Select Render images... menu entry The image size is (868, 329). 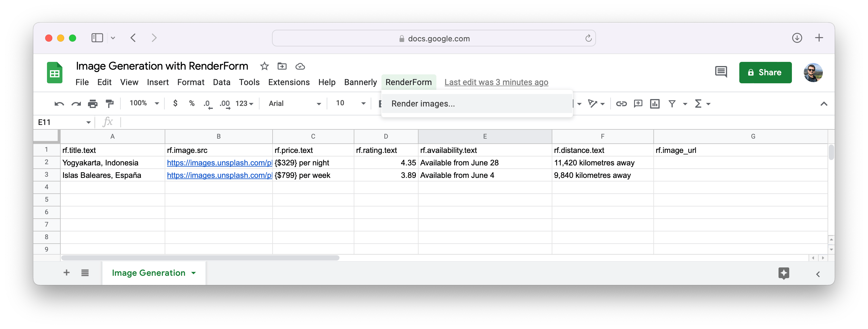click(x=423, y=104)
